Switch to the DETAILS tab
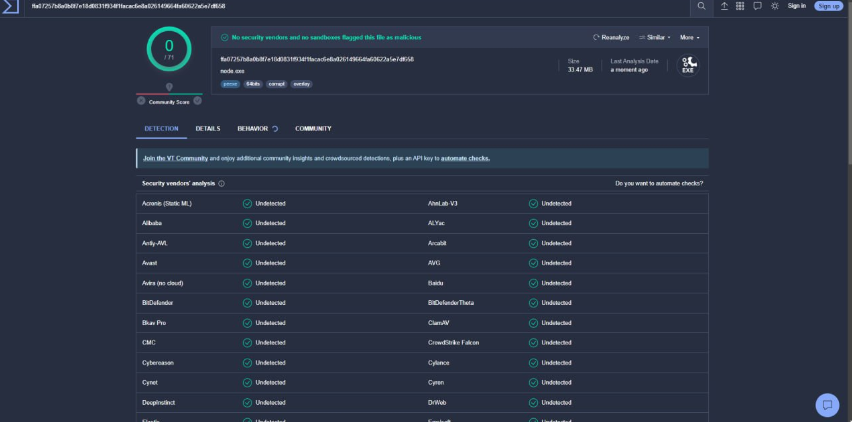 [x=208, y=129]
